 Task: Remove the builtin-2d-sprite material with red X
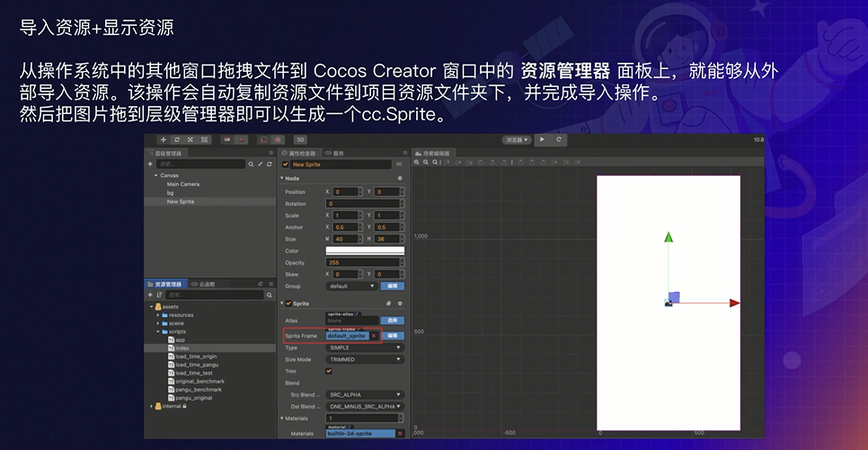pos(400,434)
